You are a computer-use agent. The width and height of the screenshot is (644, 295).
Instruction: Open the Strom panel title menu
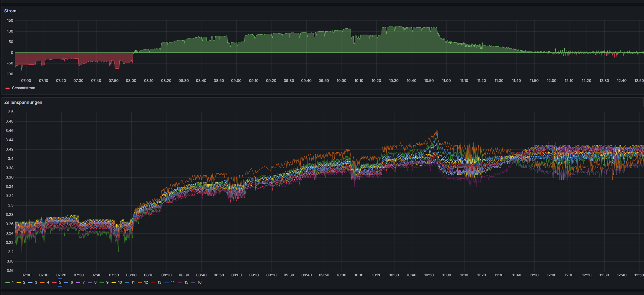(10, 11)
